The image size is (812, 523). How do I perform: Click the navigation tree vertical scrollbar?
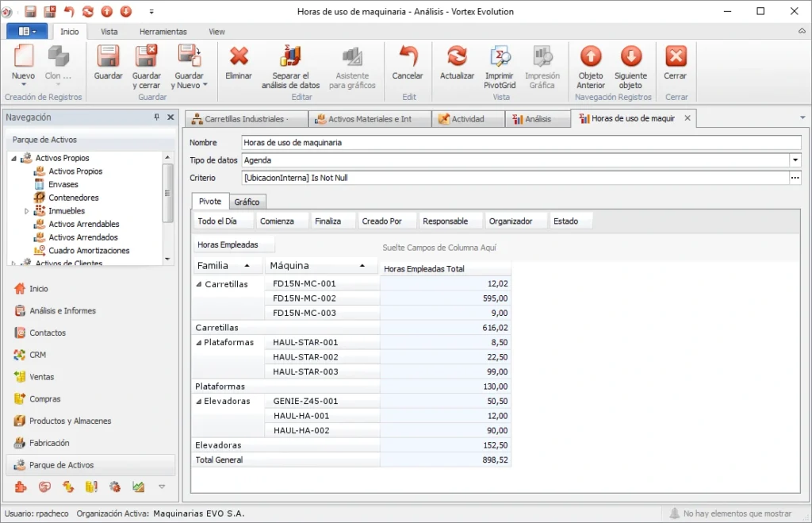[167, 207]
